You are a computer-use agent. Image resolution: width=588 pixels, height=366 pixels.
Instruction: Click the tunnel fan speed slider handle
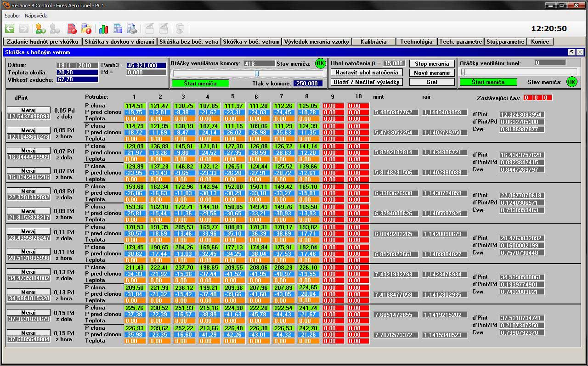pyautogui.click(x=463, y=72)
